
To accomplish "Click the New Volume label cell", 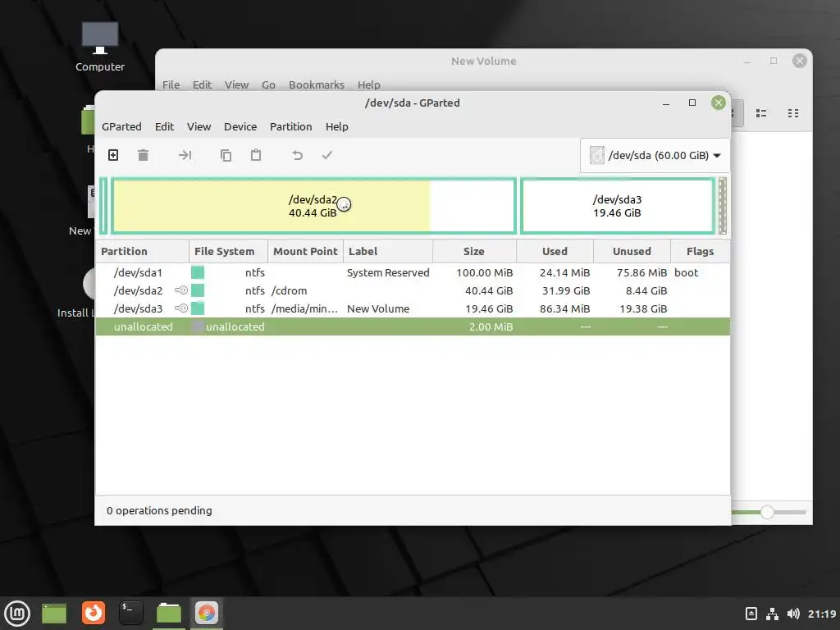I will [x=378, y=309].
